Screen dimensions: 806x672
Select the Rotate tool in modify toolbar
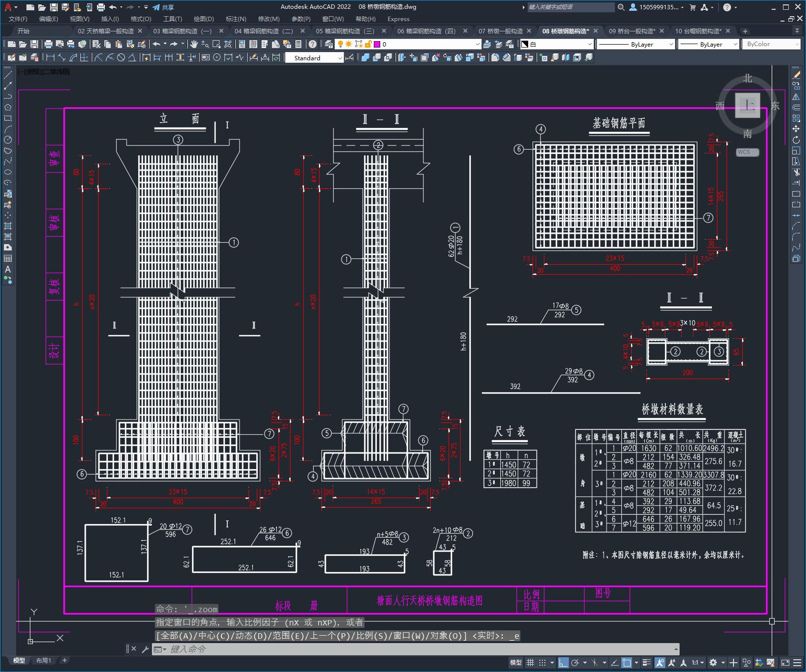796,140
